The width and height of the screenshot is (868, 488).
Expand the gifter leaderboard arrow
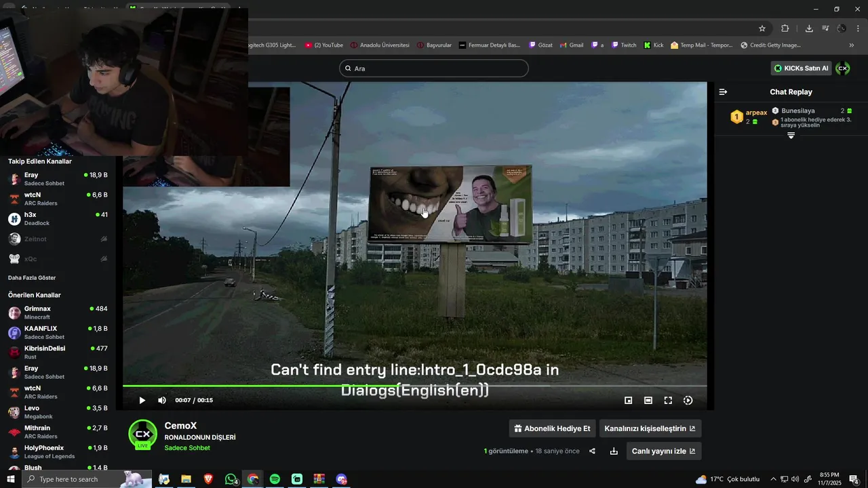pyautogui.click(x=791, y=136)
